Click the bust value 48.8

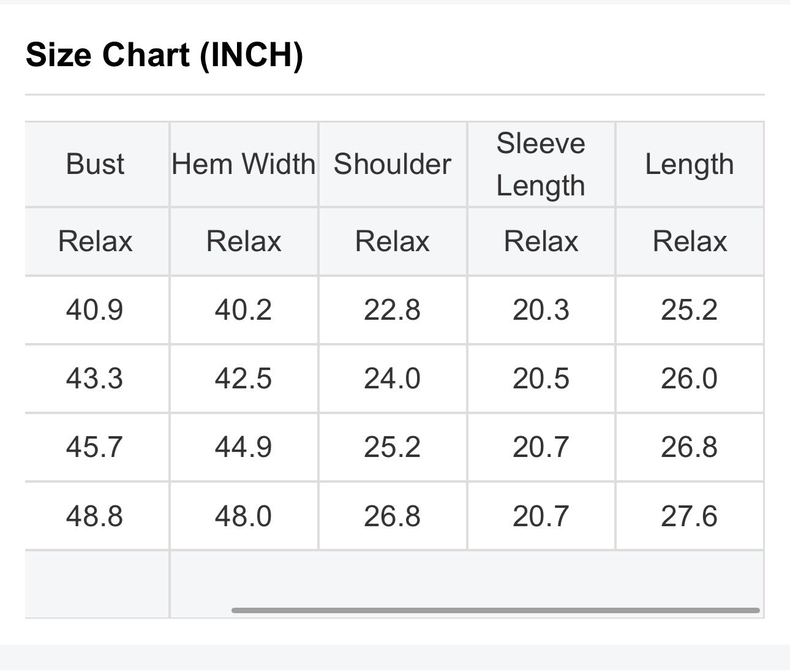[x=95, y=516]
